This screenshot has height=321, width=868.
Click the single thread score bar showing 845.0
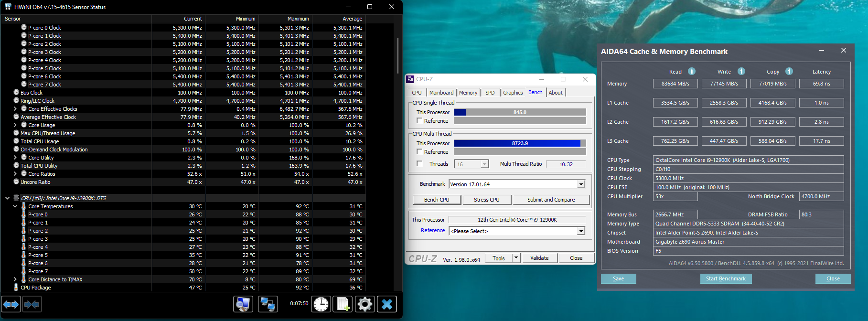point(520,112)
